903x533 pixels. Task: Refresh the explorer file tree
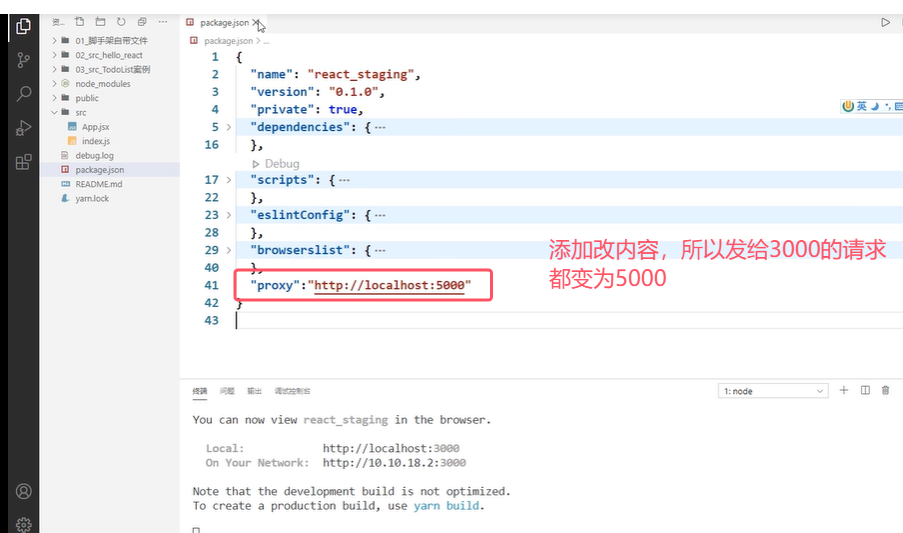121,22
